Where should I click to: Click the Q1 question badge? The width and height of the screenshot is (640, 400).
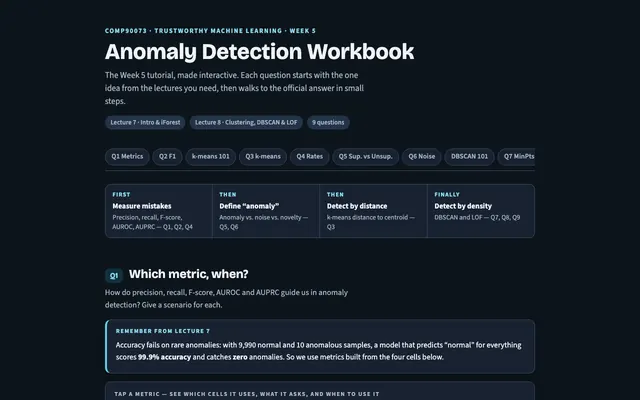(114, 276)
